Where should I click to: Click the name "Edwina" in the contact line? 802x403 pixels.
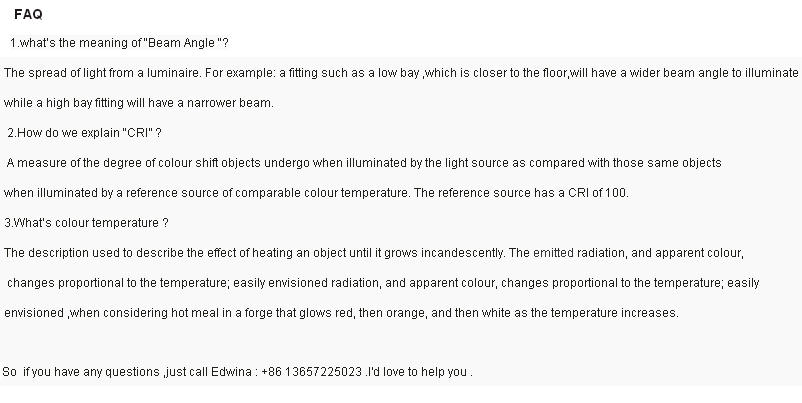[x=232, y=372]
